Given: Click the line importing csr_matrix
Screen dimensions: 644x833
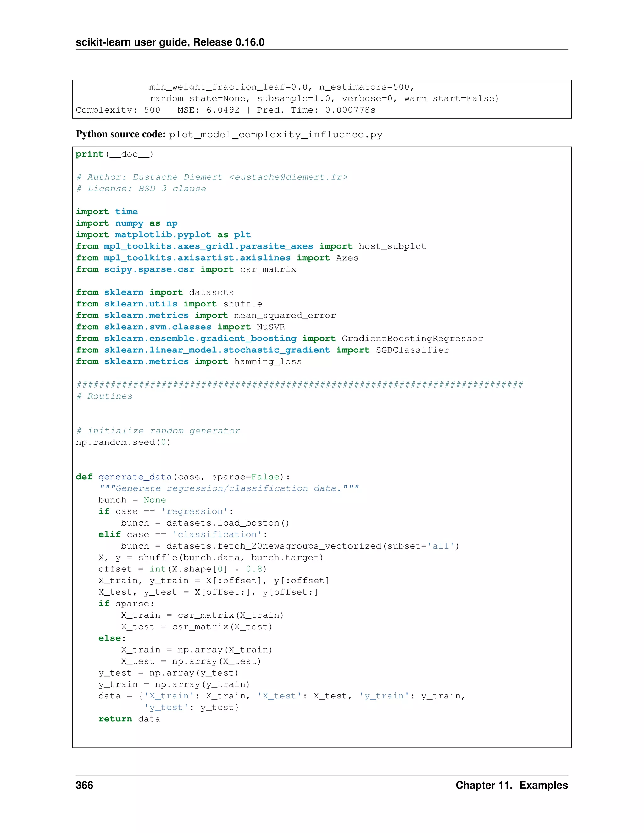Looking at the screenshot, I should (x=186, y=269).
